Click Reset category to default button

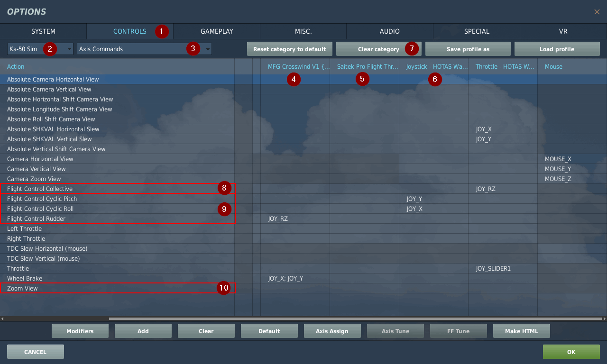pyautogui.click(x=289, y=49)
